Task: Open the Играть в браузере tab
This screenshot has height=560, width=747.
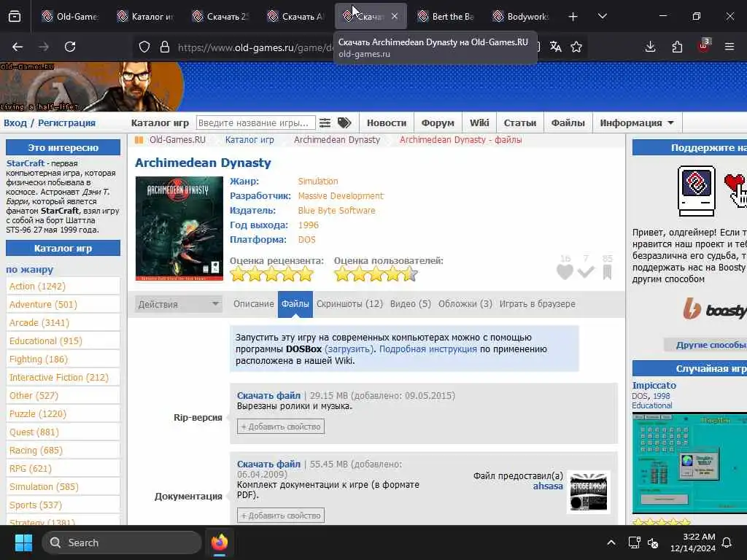Action: [537, 304]
